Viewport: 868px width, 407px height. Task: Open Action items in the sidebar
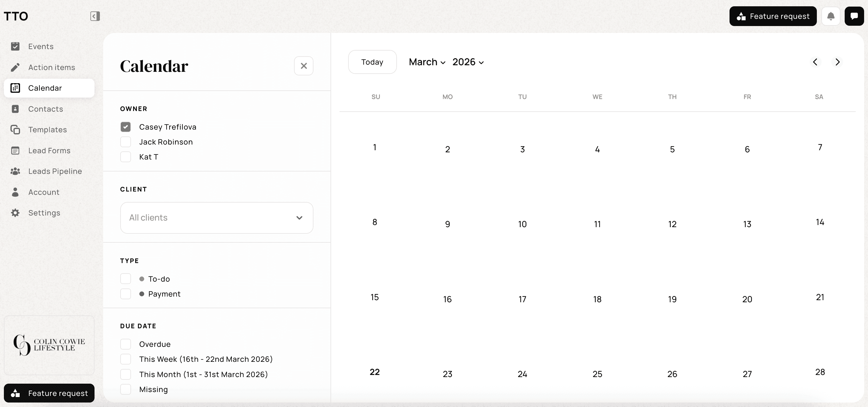click(51, 67)
